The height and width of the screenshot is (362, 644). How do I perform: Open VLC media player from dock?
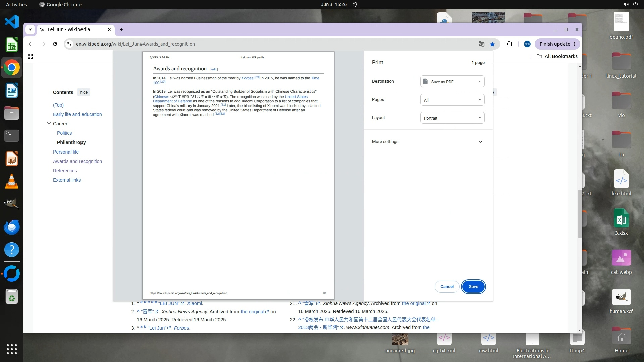point(12,181)
